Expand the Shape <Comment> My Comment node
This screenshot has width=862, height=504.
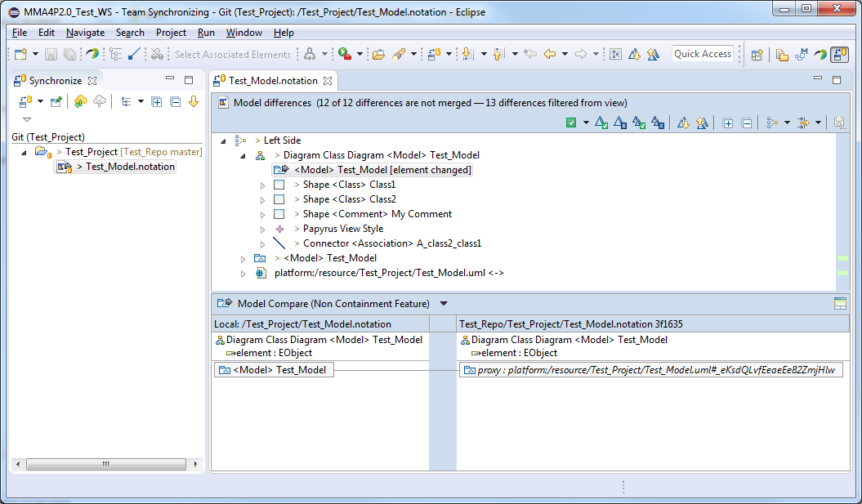pos(263,214)
